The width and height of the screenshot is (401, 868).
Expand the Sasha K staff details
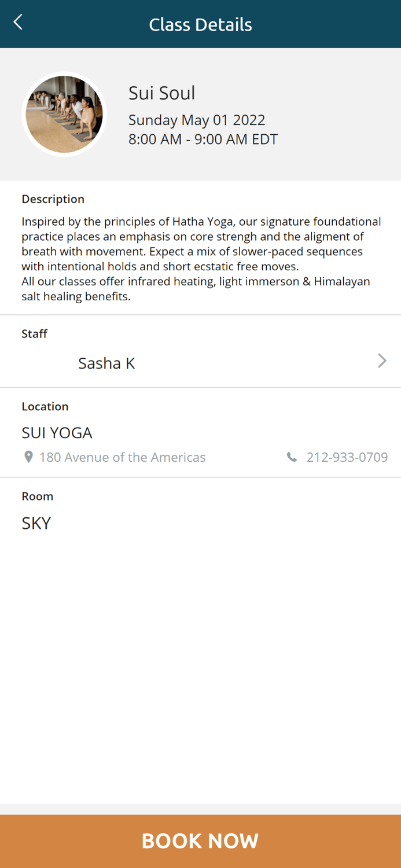coord(106,363)
